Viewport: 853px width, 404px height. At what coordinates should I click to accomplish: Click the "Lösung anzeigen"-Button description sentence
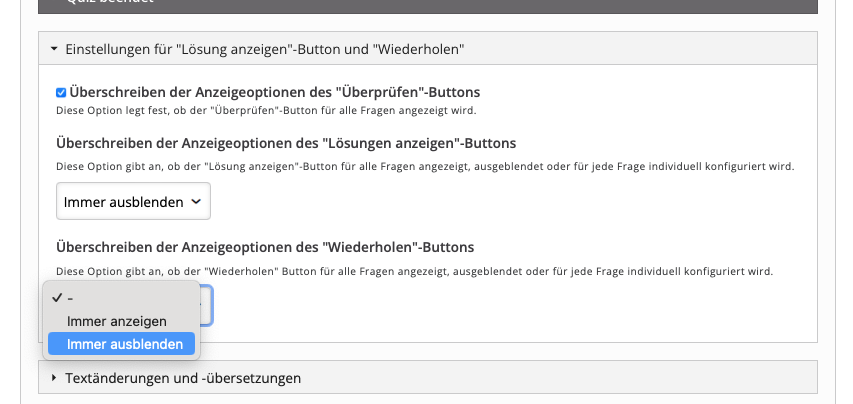[x=425, y=166]
